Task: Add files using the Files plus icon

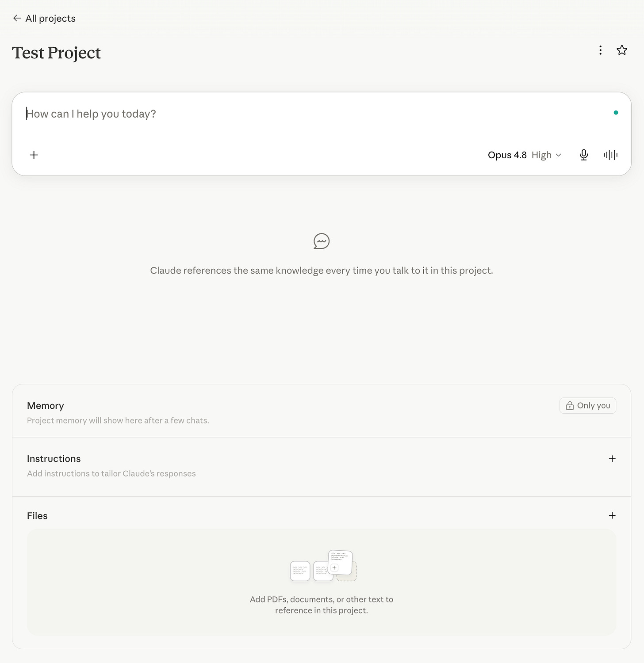Action: click(612, 515)
